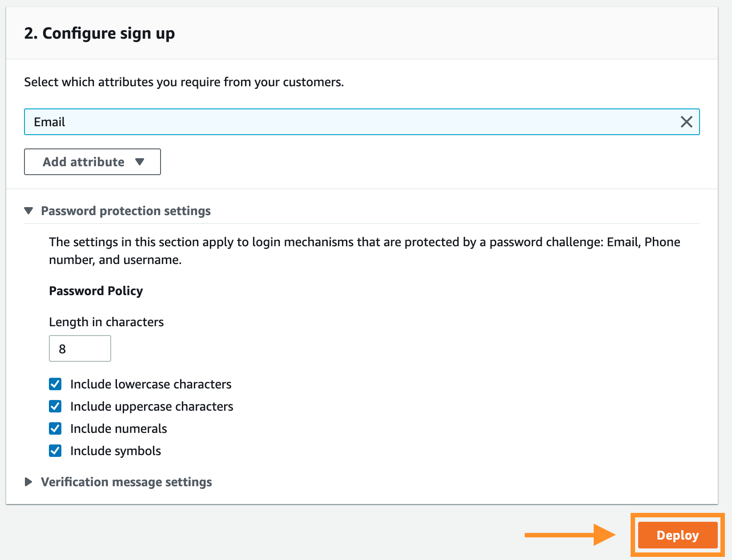Click the Include numerals label text

click(x=119, y=428)
